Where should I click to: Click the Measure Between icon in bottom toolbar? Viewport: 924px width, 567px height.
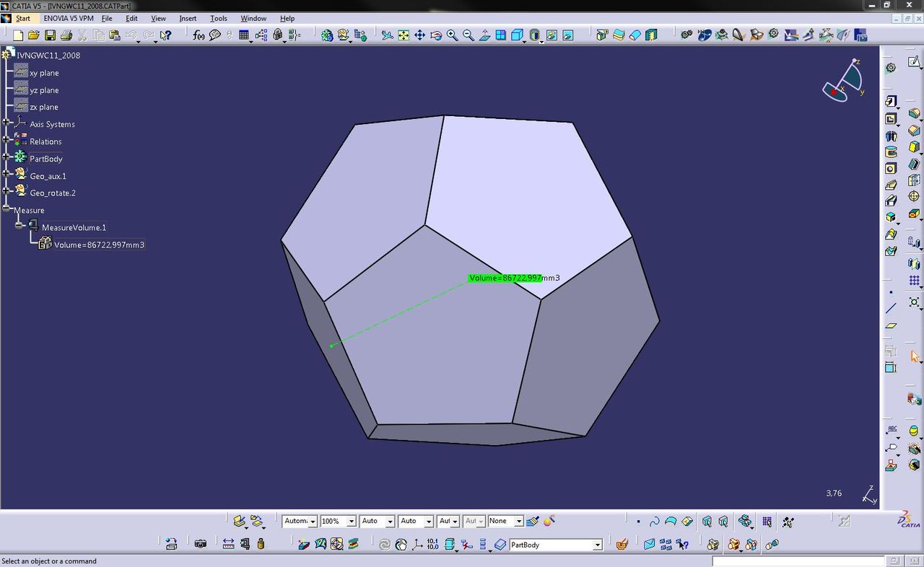pos(228,544)
